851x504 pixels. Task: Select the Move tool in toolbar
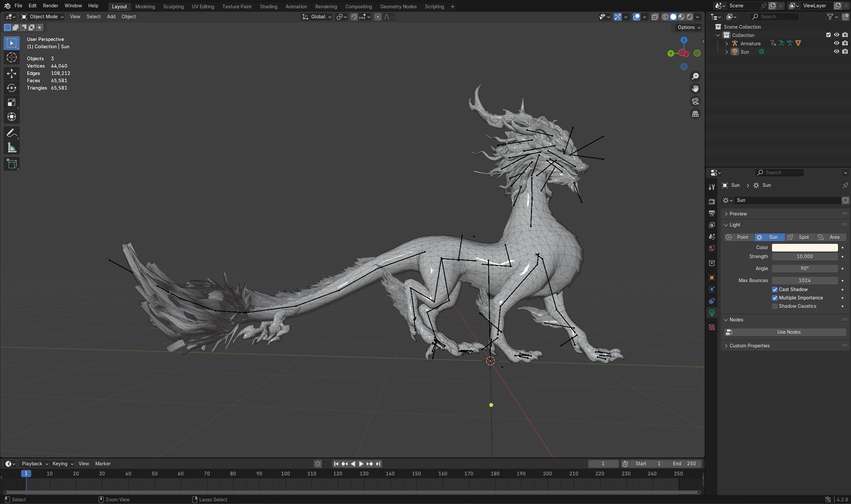pos(12,73)
